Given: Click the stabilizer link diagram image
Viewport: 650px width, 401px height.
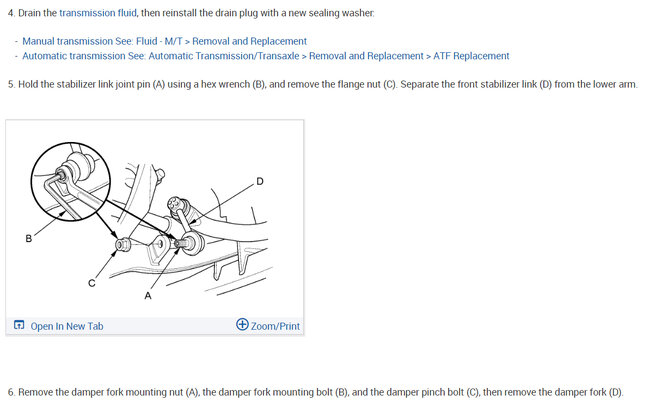Looking at the screenshot, I should coord(155,219).
